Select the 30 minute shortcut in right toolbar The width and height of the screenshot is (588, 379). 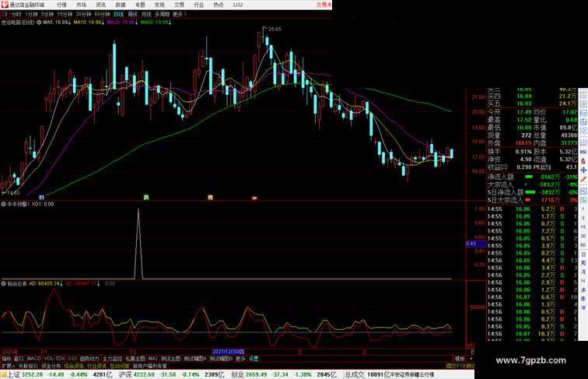(583, 236)
